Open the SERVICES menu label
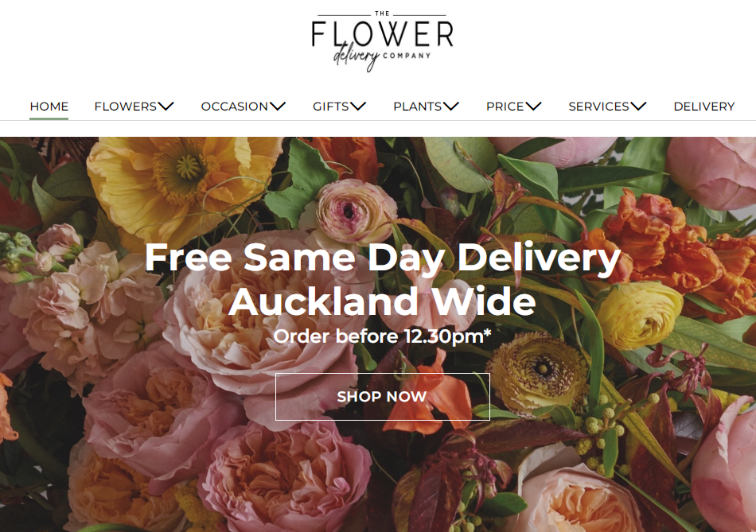The height and width of the screenshot is (532, 756). pos(598,106)
